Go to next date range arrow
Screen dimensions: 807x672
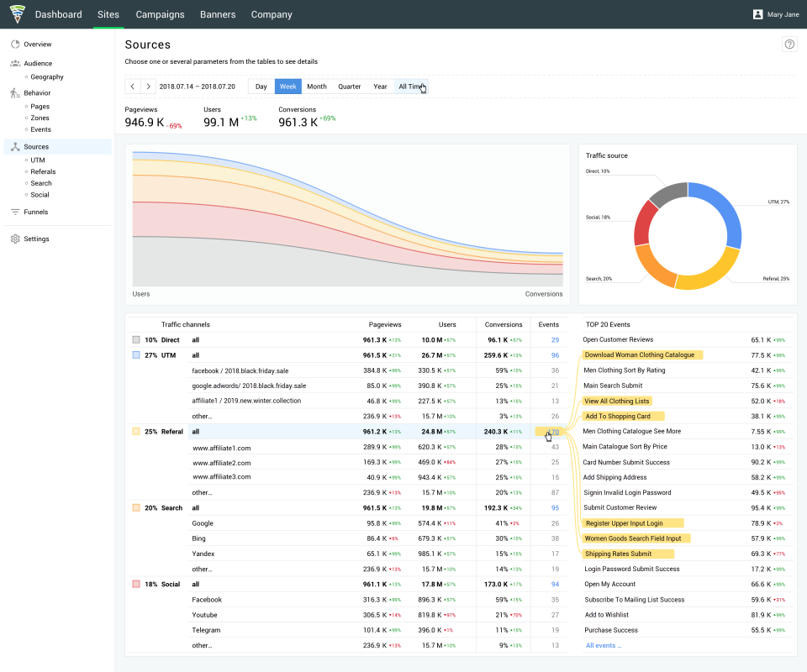(x=148, y=87)
